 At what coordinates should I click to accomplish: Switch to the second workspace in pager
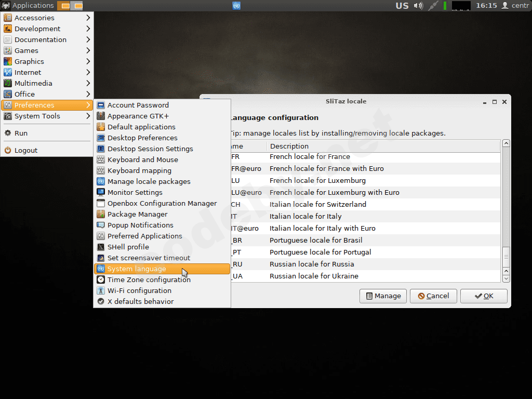tap(77, 5)
